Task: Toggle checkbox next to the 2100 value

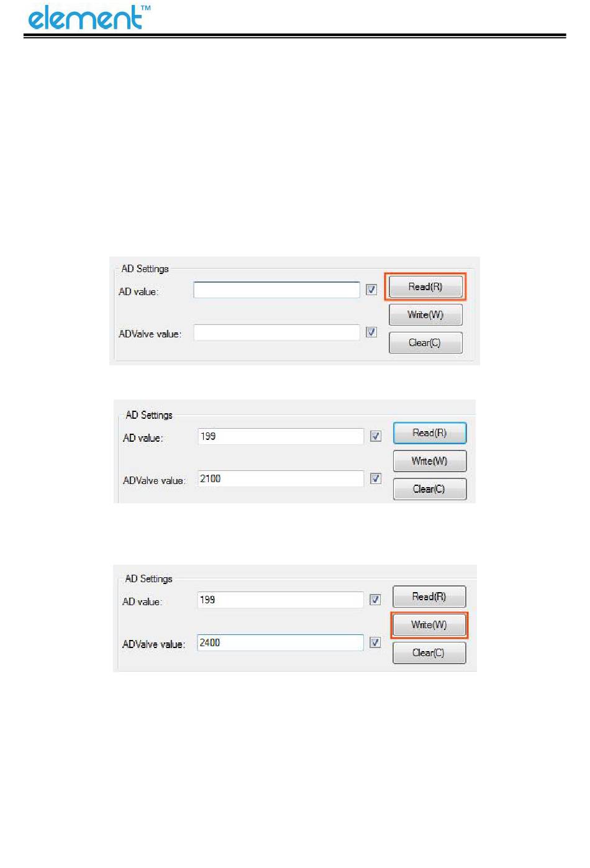Action: point(376,478)
